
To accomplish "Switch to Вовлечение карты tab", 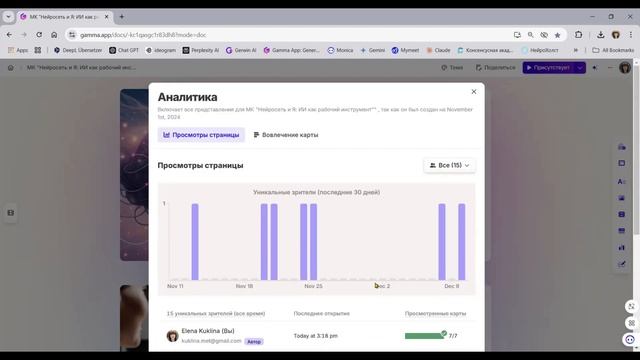I will tap(286, 135).
